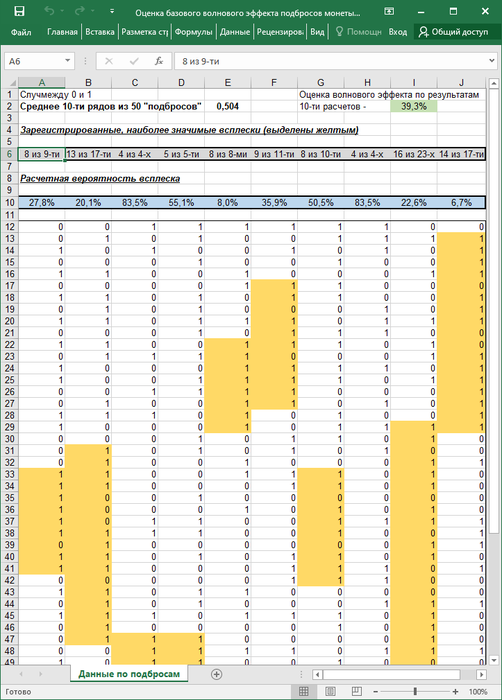Click yellow cell A33
The image size is (502, 700).
pyautogui.click(x=42, y=474)
